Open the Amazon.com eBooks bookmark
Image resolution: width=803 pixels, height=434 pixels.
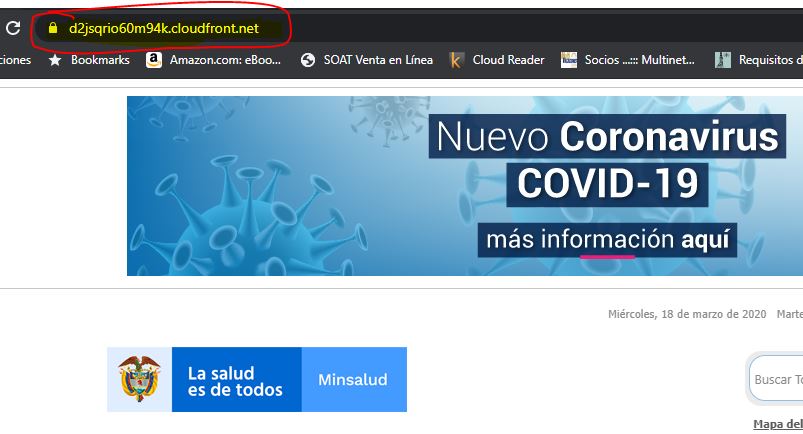click(x=225, y=60)
